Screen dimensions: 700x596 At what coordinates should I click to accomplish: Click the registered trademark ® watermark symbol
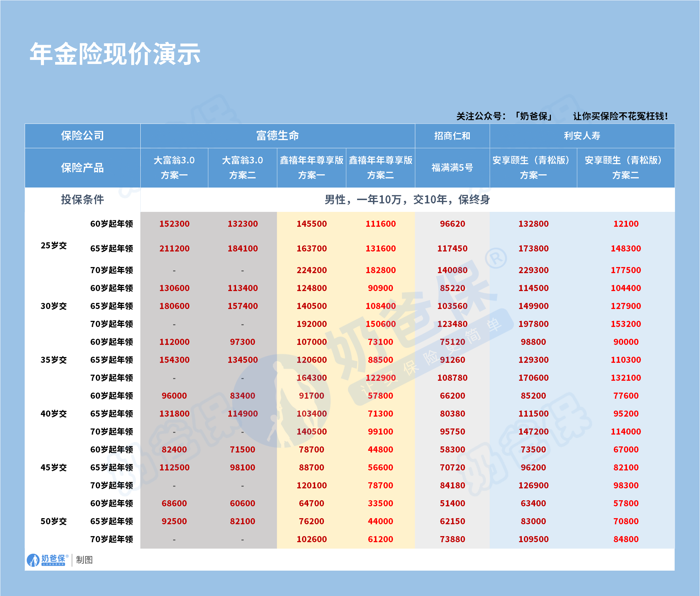pos(496,259)
